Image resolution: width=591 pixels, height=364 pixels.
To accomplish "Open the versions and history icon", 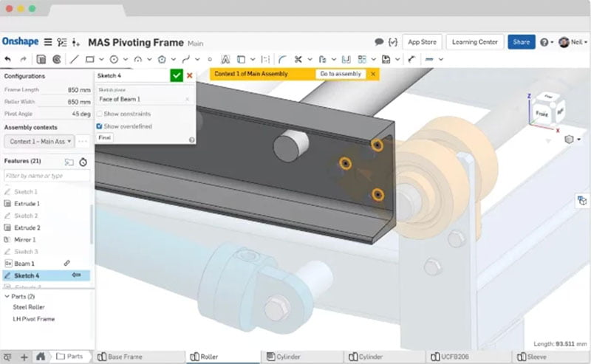I will [x=62, y=42].
